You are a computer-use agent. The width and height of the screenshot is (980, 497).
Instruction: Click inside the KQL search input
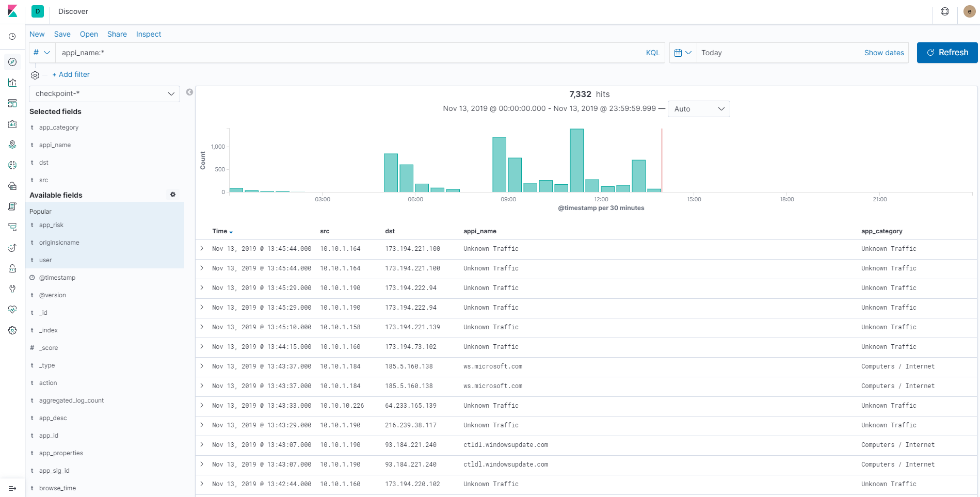click(x=310, y=52)
